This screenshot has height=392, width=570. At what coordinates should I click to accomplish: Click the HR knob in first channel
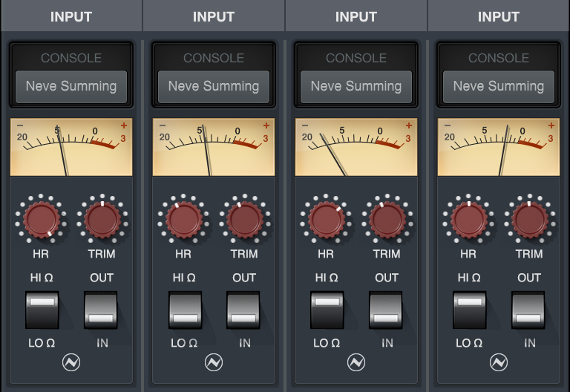point(42,220)
